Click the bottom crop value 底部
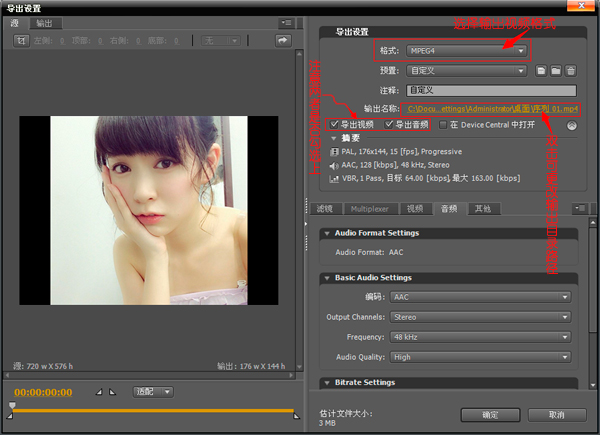 pyautogui.click(x=176, y=41)
